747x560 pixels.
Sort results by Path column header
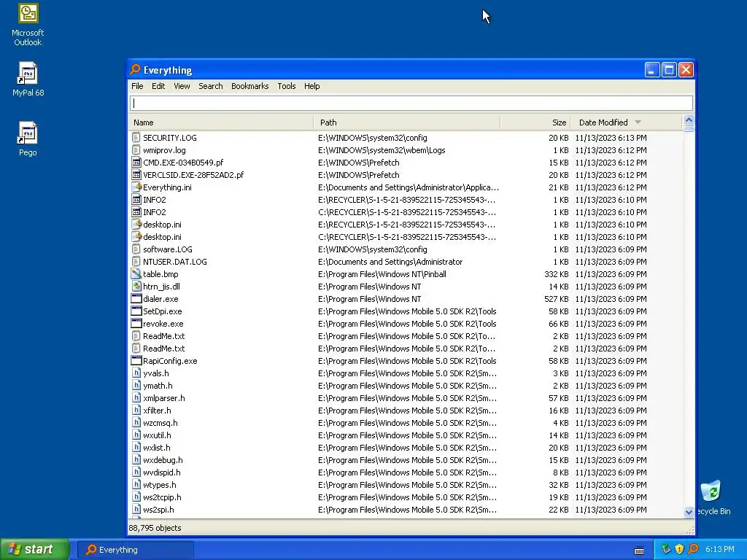(407, 122)
